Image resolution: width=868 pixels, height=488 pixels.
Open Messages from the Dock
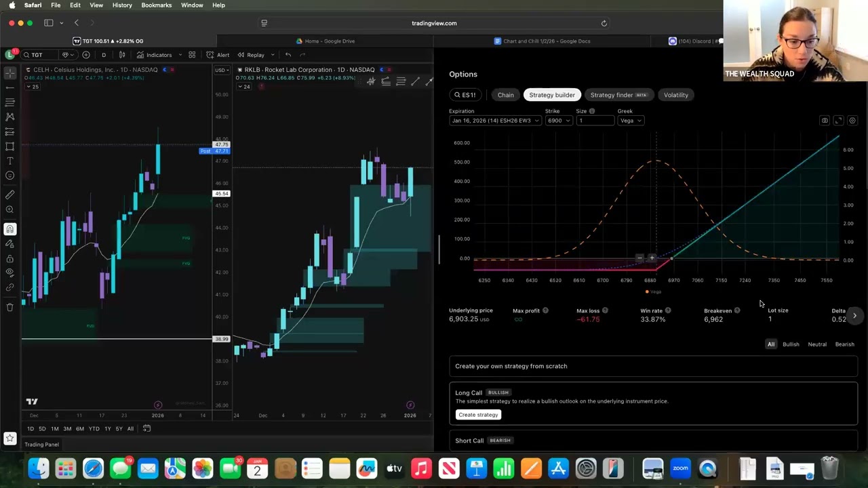tap(121, 468)
